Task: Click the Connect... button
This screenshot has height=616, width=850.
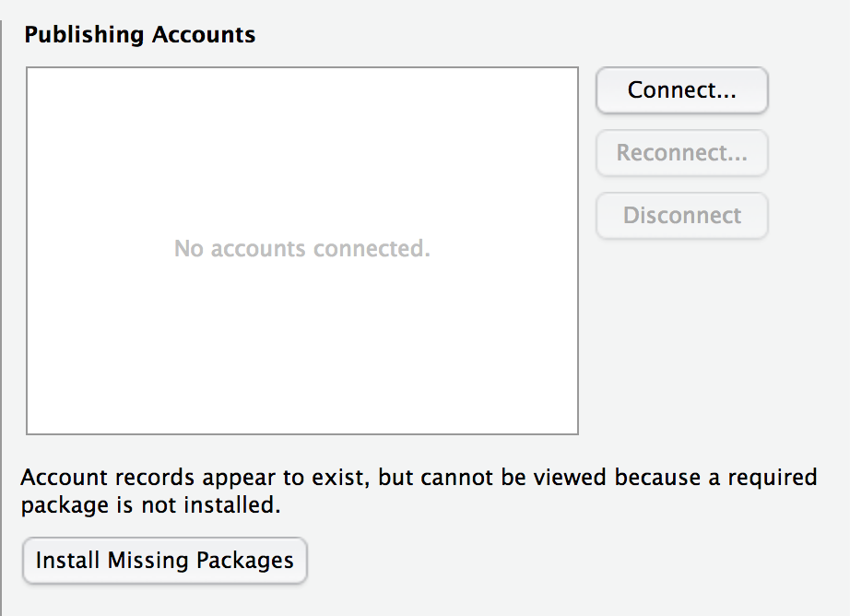Action: [x=681, y=90]
